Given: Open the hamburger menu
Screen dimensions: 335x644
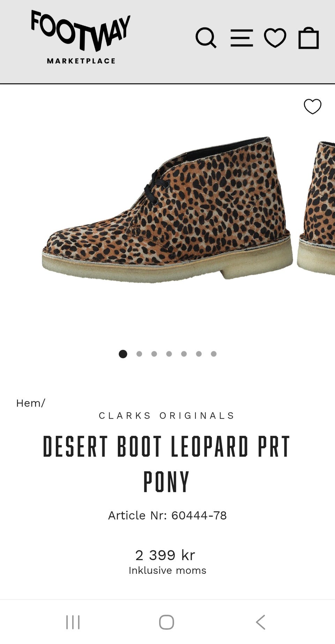Looking at the screenshot, I should [241, 38].
